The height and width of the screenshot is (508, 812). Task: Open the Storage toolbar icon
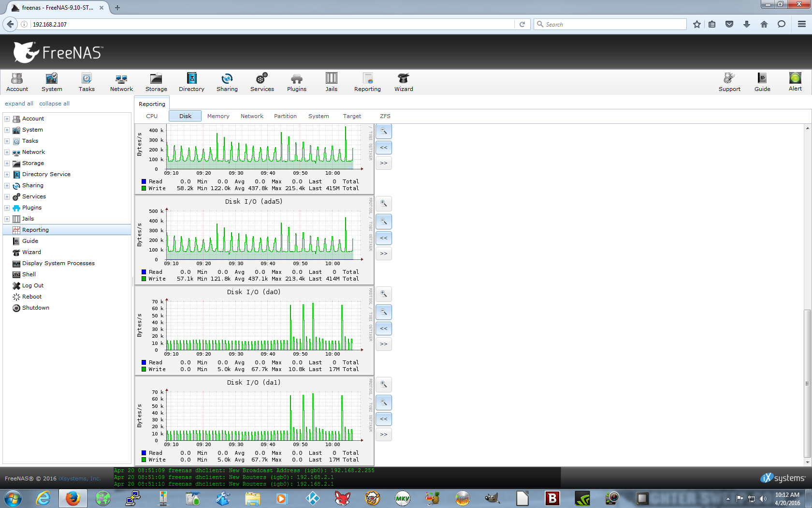pos(156,82)
